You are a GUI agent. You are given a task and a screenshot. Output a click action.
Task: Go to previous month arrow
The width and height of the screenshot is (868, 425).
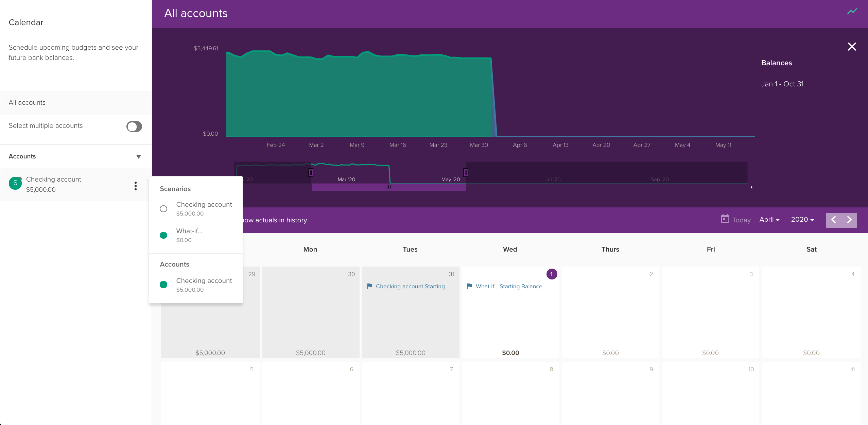point(834,220)
